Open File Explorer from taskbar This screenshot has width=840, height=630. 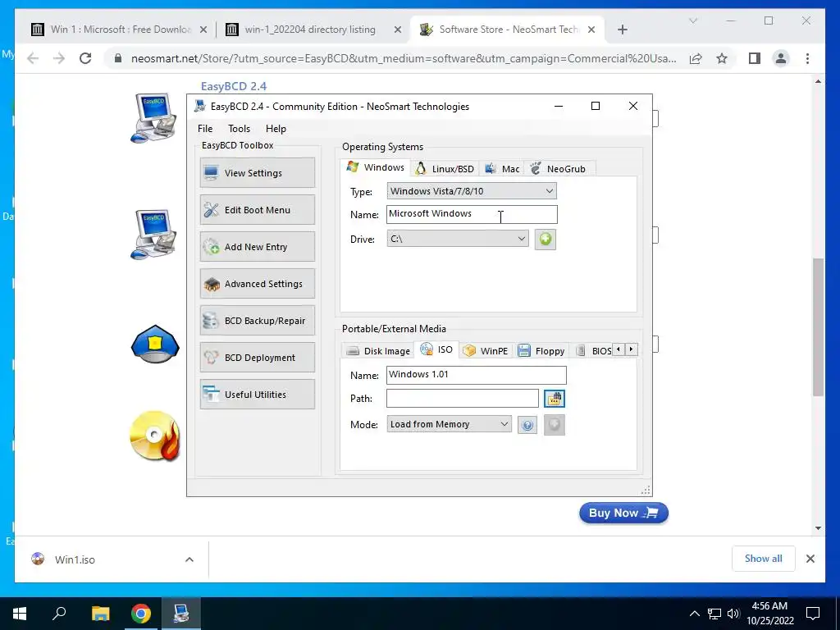point(100,614)
